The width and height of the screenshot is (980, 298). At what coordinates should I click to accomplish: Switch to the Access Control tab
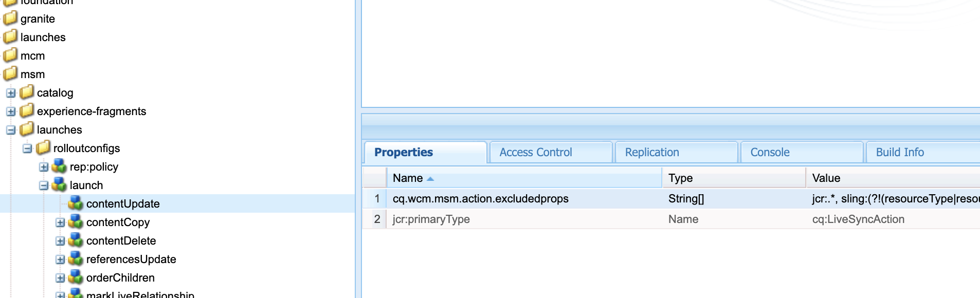(535, 152)
